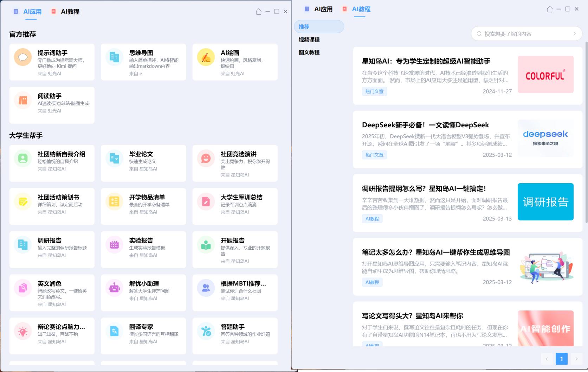588x372 pixels.
Task: Go to next page arrow
Action: (x=576, y=359)
